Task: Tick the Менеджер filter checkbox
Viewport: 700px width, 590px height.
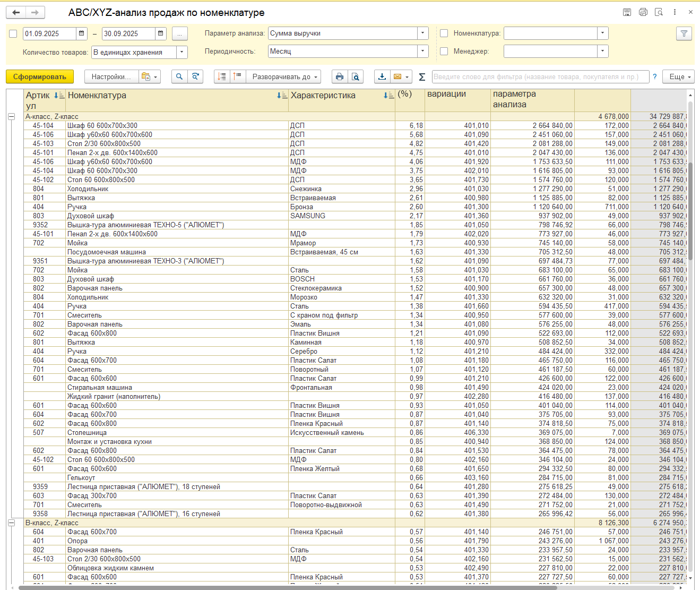Action: pyautogui.click(x=444, y=52)
